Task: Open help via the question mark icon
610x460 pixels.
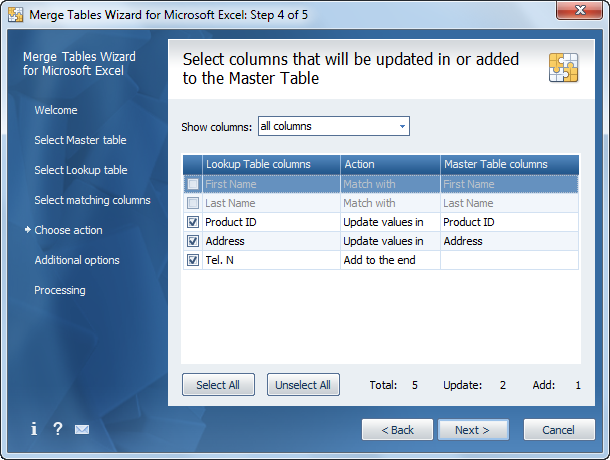Action: pyautogui.click(x=58, y=429)
